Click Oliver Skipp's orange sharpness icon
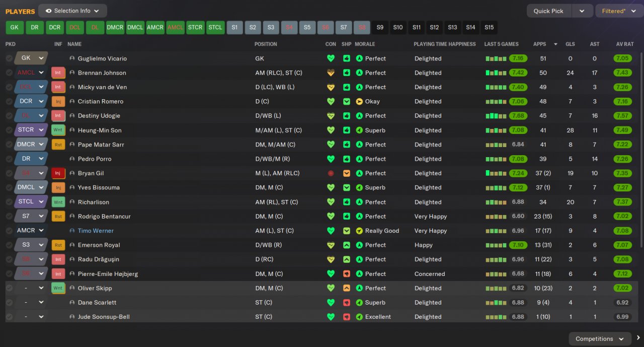The height and width of the screenshot is (347, 644). pyautogui.click(x=347, y=288)
